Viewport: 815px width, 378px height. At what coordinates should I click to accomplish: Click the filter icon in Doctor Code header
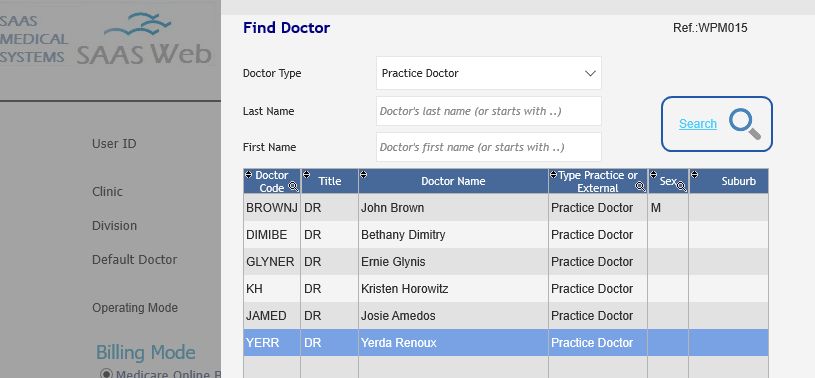293,187
